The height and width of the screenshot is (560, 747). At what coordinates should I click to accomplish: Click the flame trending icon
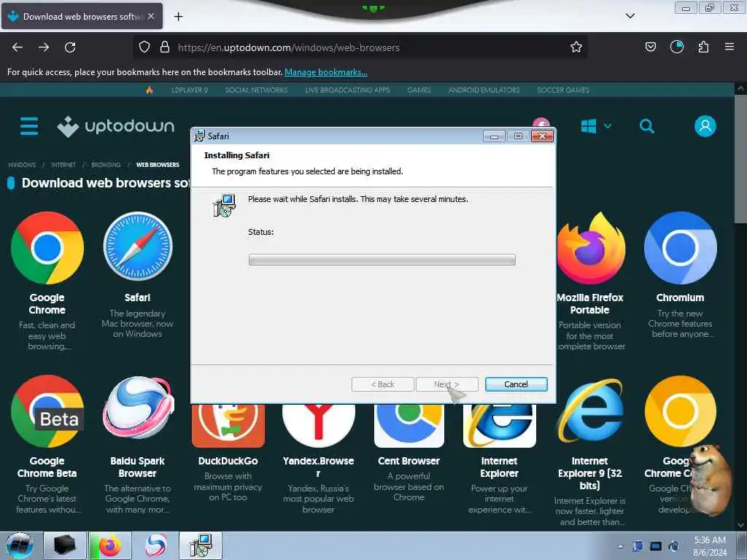(150, 90)
